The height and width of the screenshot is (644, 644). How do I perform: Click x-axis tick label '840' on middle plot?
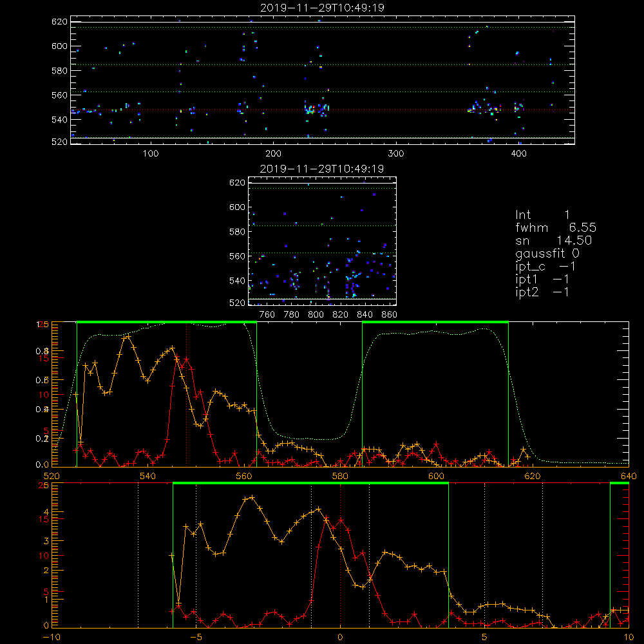click(365, 315)
